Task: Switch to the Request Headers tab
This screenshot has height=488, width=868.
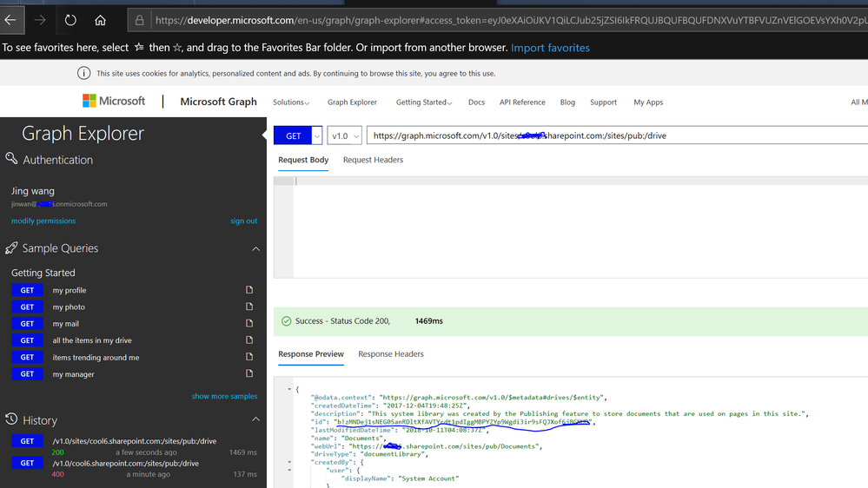Action: (373, 160)
